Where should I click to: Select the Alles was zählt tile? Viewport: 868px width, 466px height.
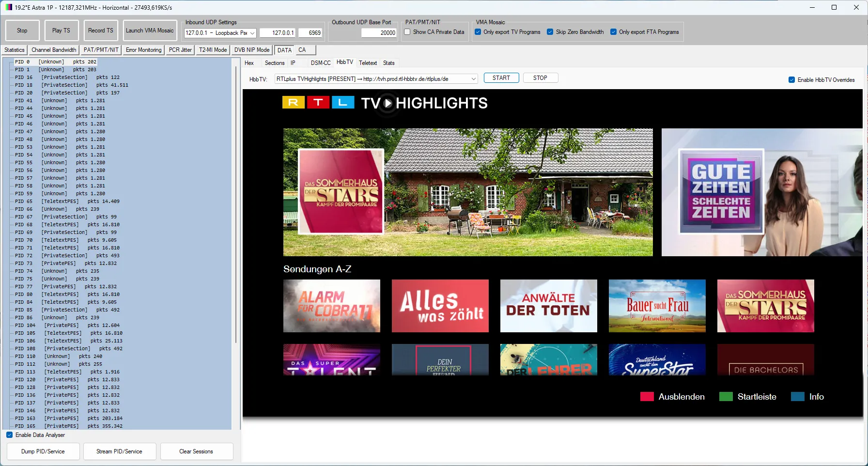point(440,306)
